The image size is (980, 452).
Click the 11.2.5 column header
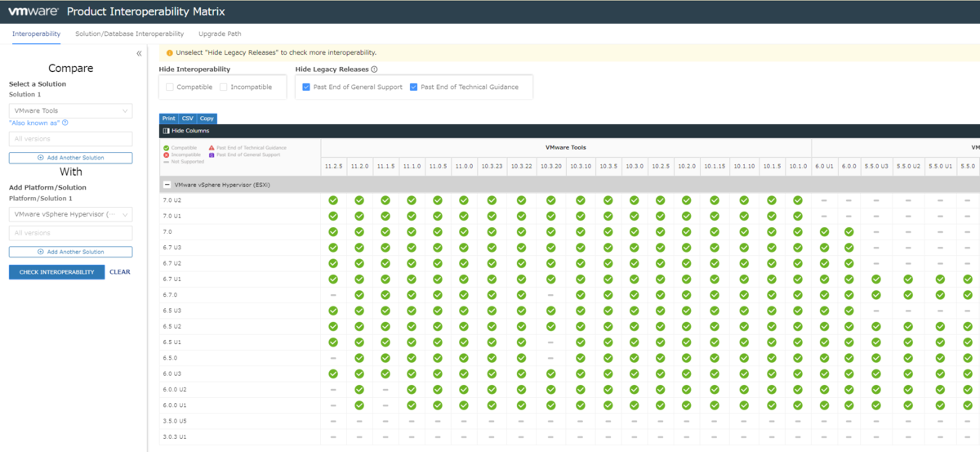tap(333, 166)
